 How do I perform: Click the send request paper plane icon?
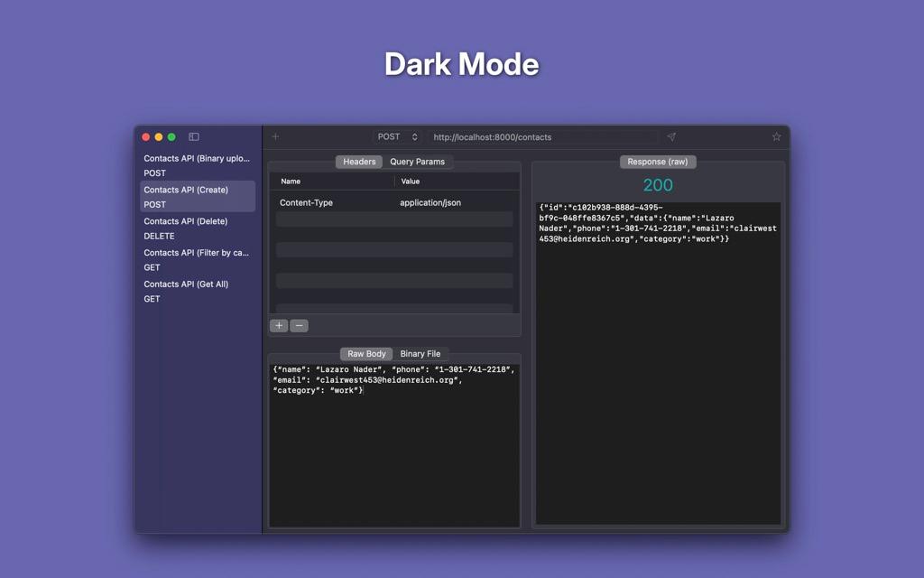pos(671,136)
